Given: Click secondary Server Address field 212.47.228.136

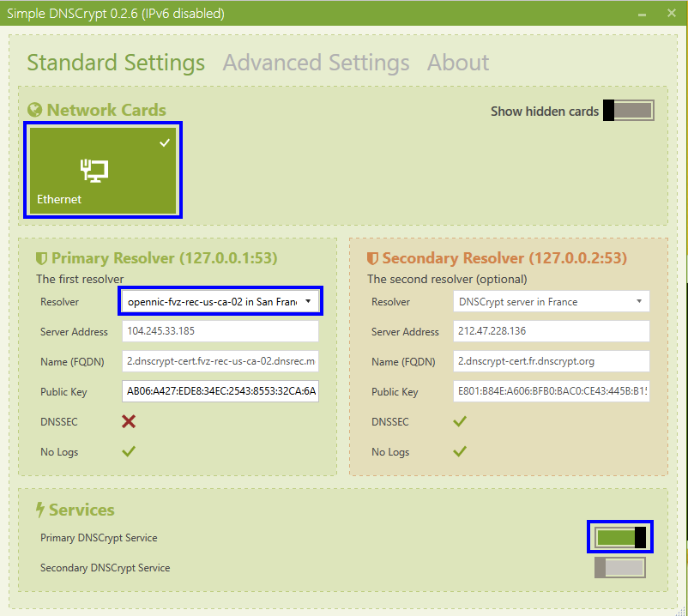Looking at the screenshot, I should tap(551, 331).
